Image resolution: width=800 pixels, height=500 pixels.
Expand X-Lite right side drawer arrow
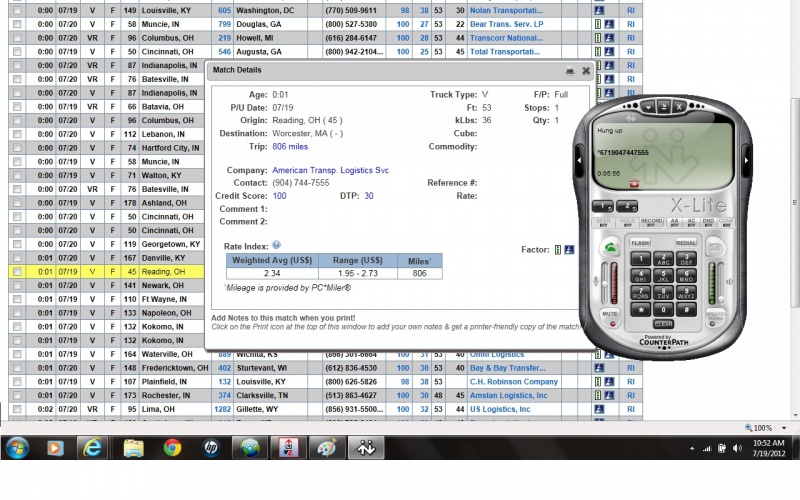[746, 160]
